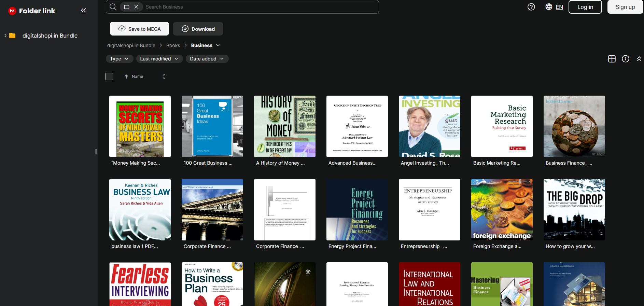Open Energy Project Financing thumbnail
Screen dimensions: 644x306
357,210
